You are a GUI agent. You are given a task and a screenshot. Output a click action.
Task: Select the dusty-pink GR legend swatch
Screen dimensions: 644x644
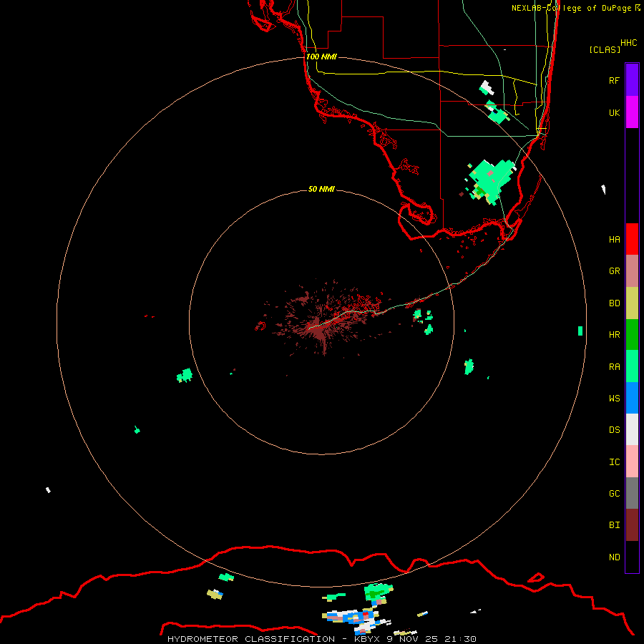632,271
